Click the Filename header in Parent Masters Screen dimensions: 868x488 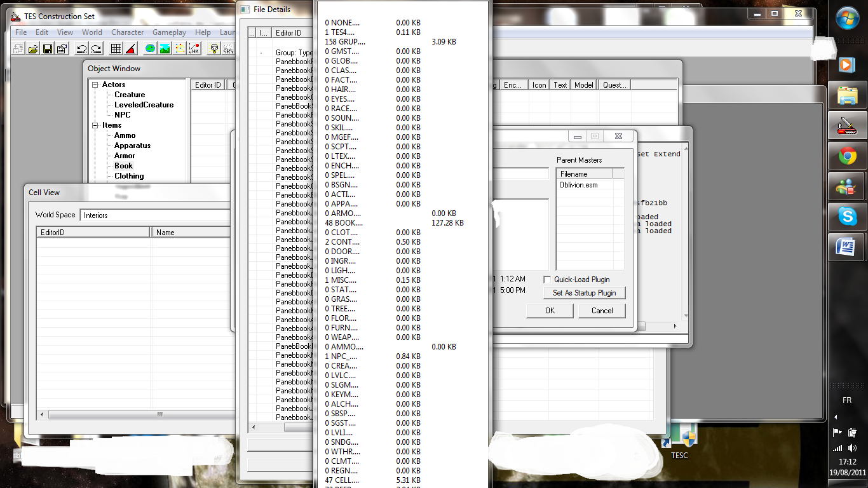585,173
